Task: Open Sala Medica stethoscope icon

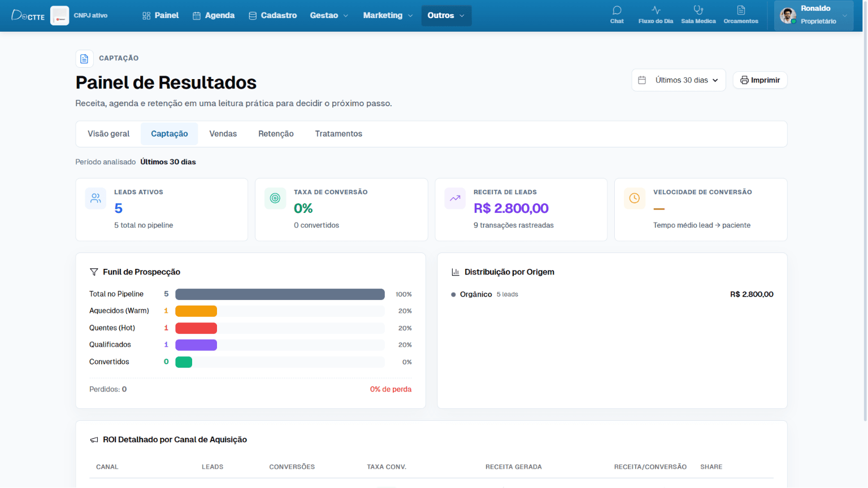Action: tap(698, 10)
